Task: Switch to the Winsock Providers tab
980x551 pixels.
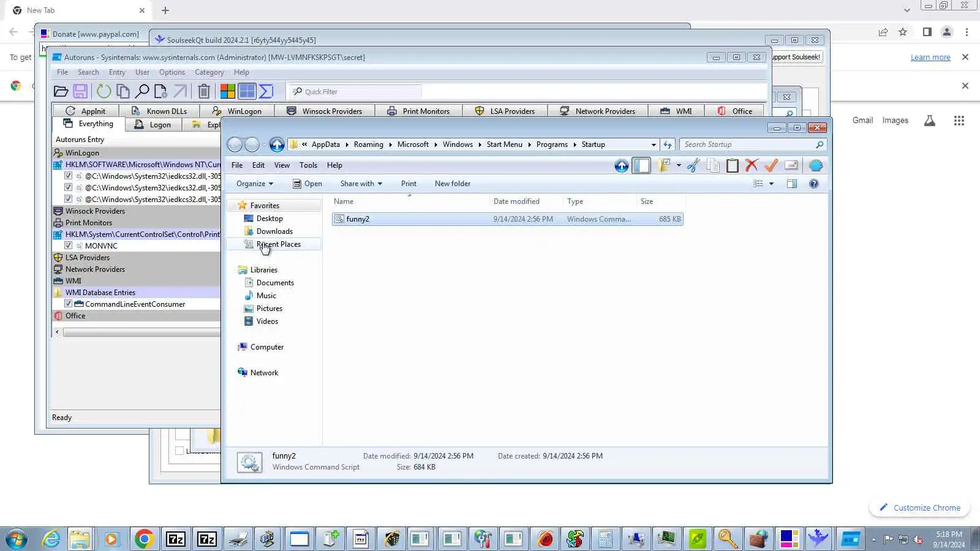Action: pyautogui.click(x=325, y=111)
